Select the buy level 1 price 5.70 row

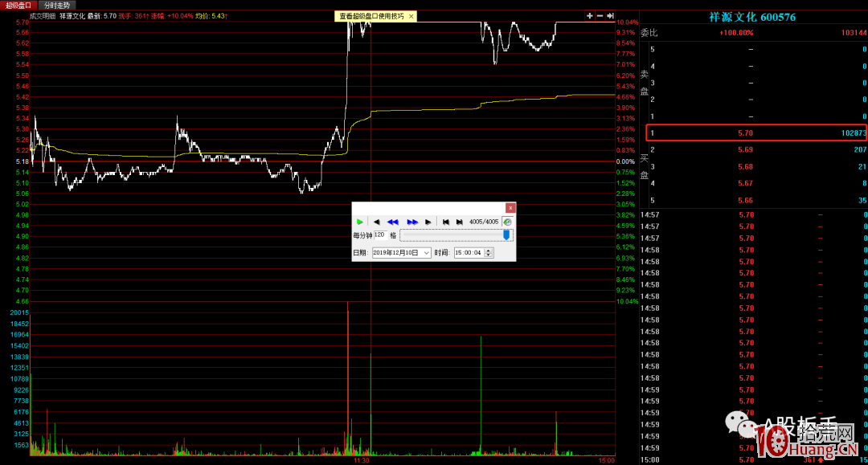(x=756, y=133)
